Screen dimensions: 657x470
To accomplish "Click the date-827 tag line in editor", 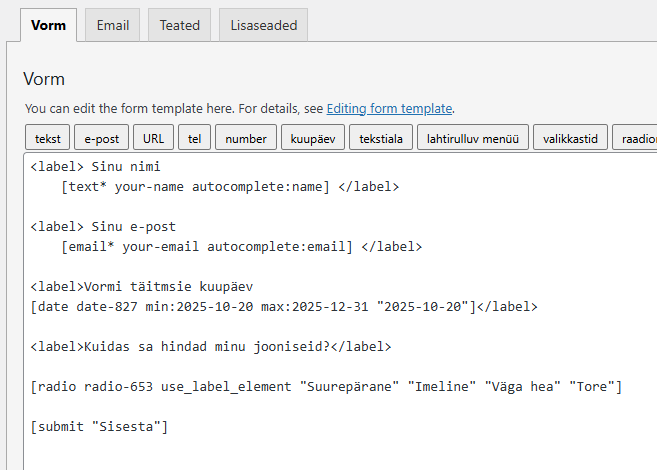I will [284, 306].
